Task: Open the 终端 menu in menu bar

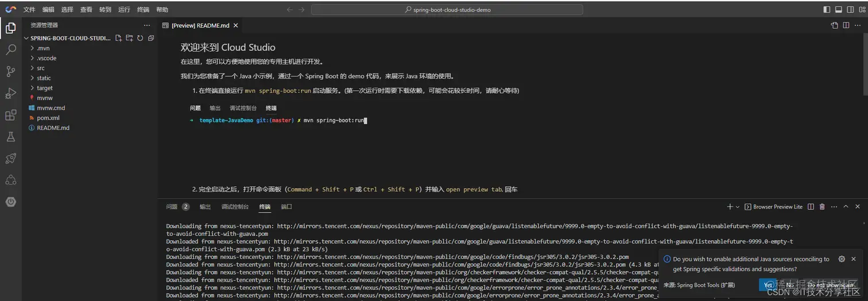Action: point(143,10)
